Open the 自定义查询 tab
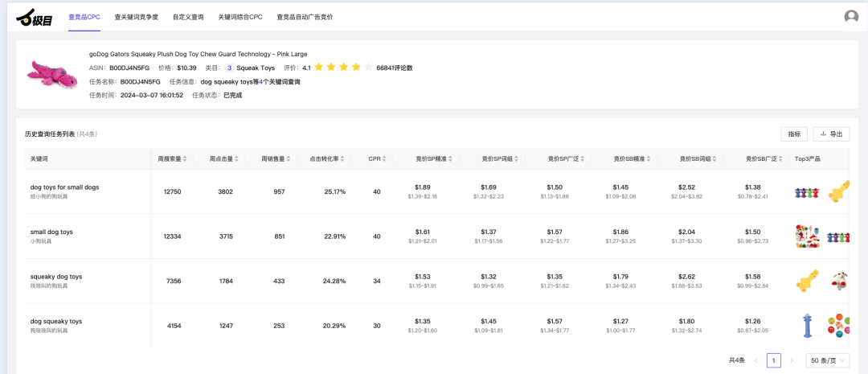Viewport: 868px width, 374px height. (x=188, y=17)
